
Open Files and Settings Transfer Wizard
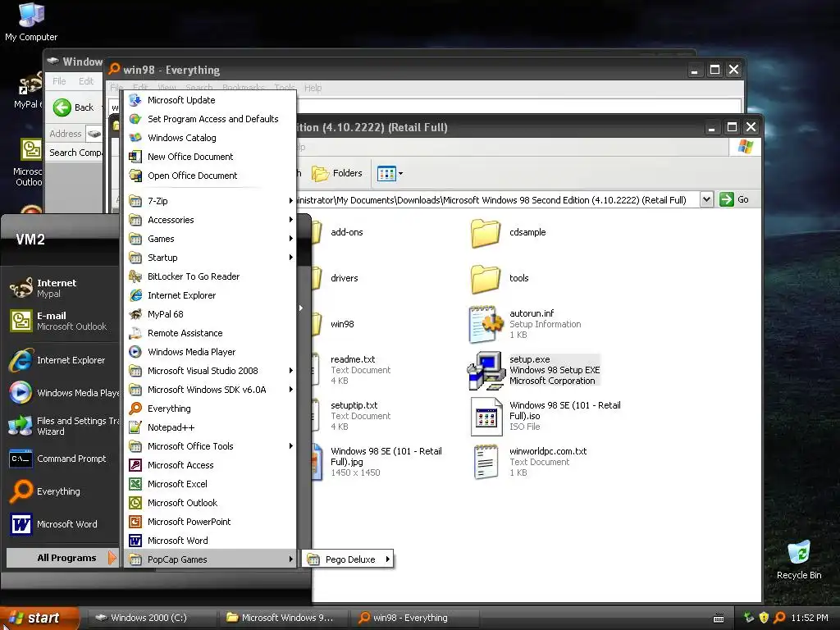(x=62, y=426)
